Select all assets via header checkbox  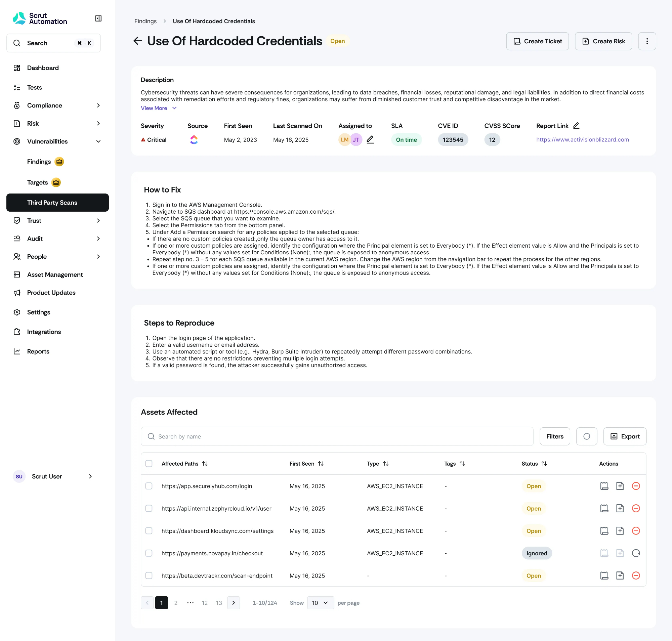(x=149, y=464)
